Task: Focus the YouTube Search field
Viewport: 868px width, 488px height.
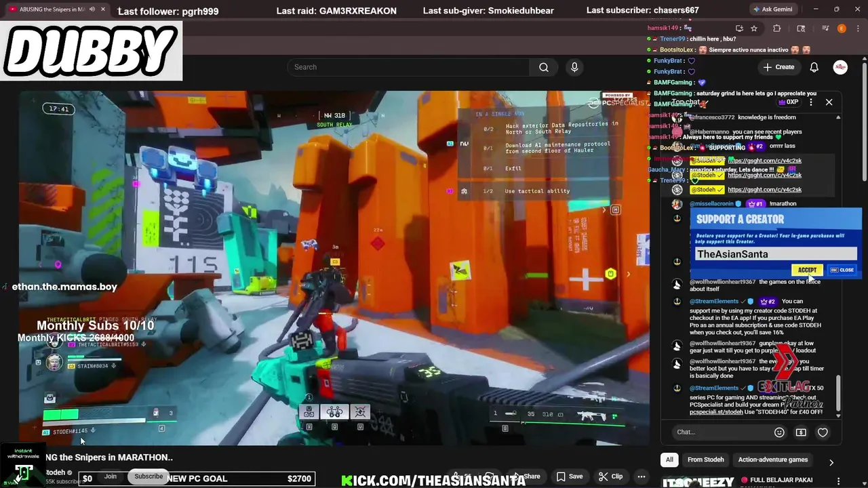Action: (x=408, y=67)
